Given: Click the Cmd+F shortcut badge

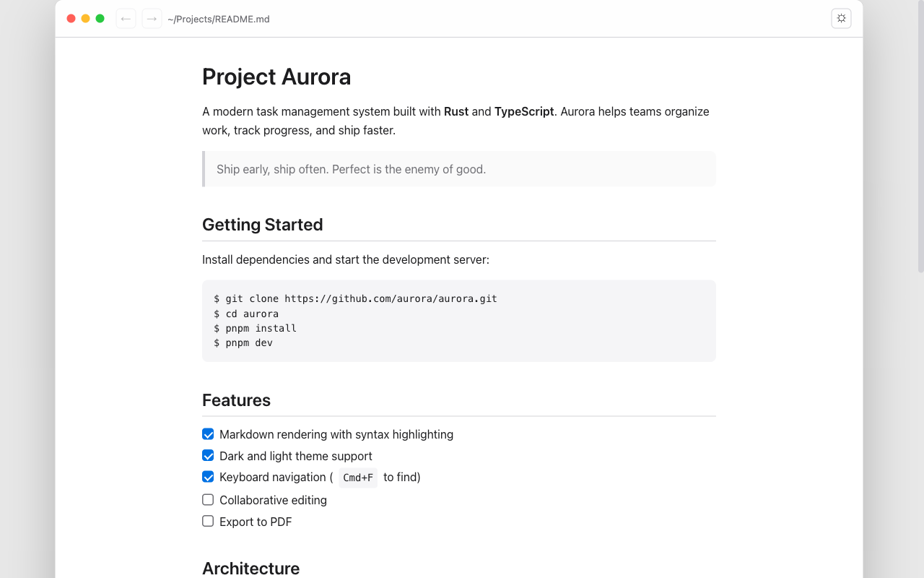Looking at the screenshot, I should pyautogui.click(x=358, y=478).
